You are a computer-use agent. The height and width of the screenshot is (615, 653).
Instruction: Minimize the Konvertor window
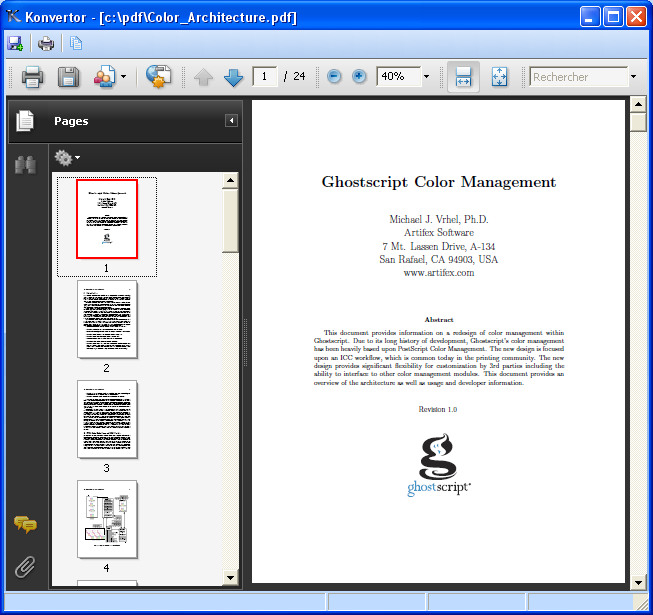tap(590, 17)
